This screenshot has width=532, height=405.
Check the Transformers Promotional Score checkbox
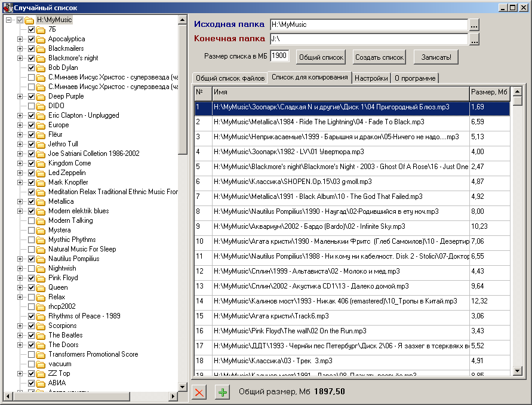click(31, 354)
